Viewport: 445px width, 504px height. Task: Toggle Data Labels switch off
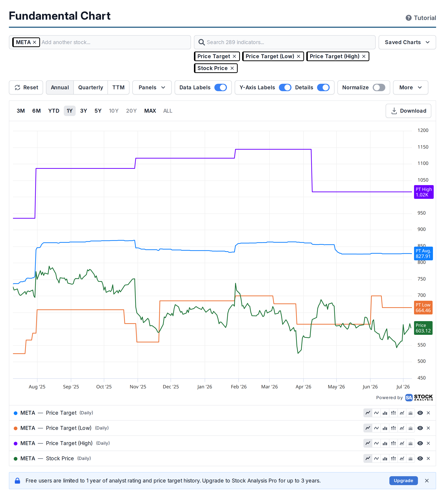click(220, 87)
